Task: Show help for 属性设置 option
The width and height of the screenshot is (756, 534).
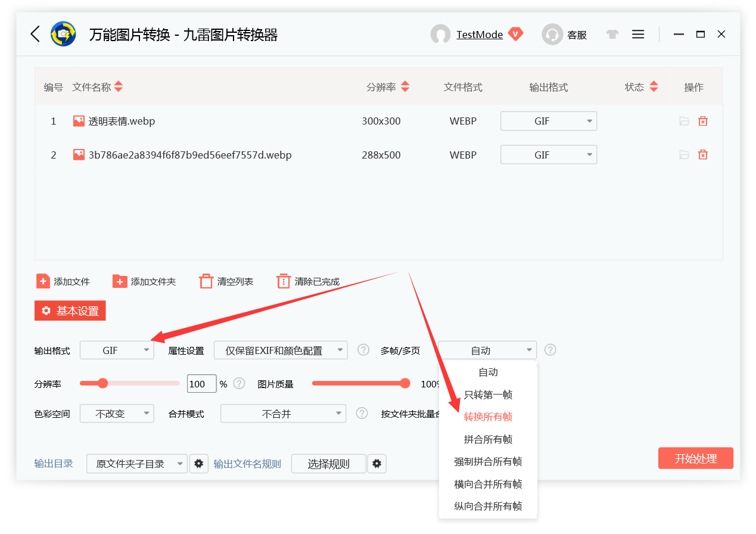Action: click(363, 350)
